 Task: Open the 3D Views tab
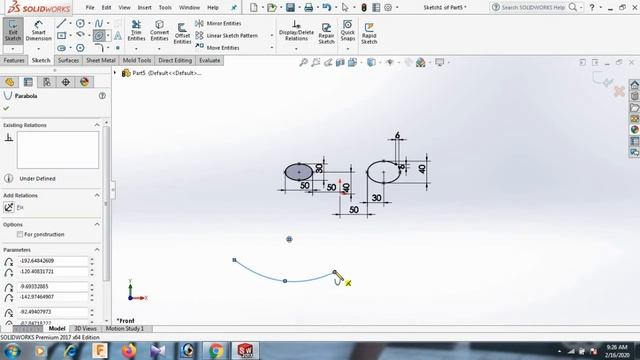pos(85,329)
